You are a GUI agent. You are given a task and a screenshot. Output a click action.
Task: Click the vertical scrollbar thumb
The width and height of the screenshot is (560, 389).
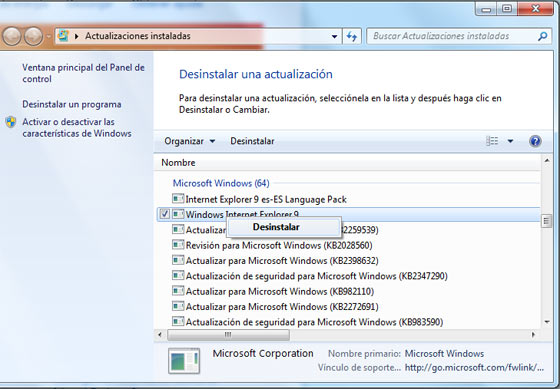coord(547,221)
